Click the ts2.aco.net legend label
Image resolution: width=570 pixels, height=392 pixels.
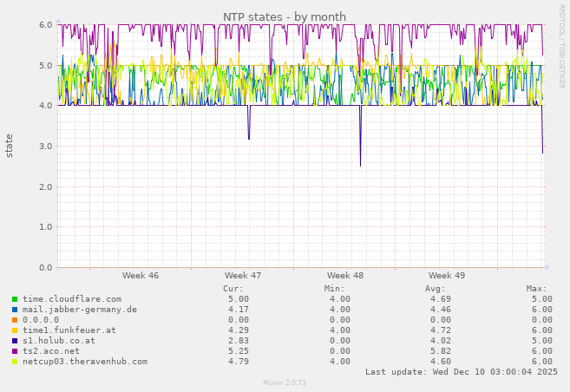(51, 351)
